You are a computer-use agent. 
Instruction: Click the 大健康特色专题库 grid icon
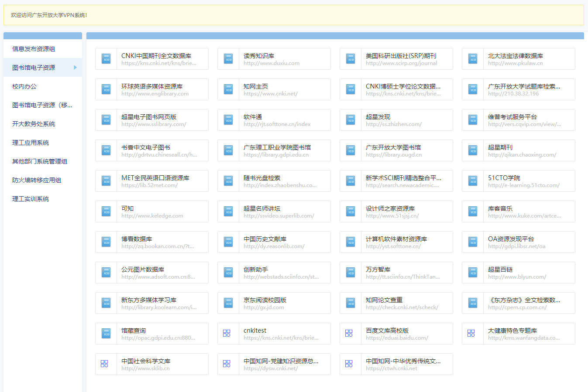tap(471, 333)
